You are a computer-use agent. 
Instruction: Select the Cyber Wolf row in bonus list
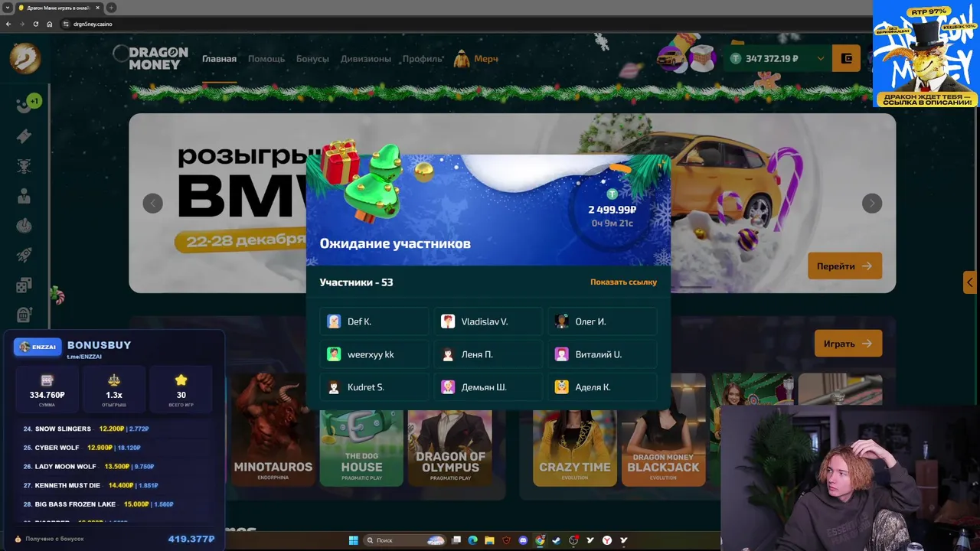(115, 448)
